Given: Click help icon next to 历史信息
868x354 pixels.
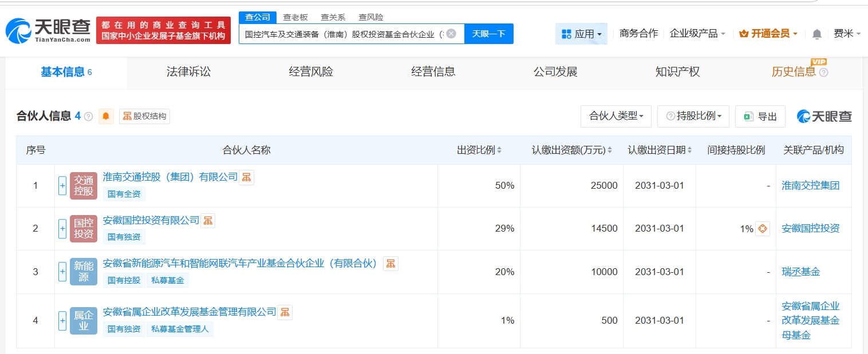Looking at the screenshot, I should [x=823, y=73].
